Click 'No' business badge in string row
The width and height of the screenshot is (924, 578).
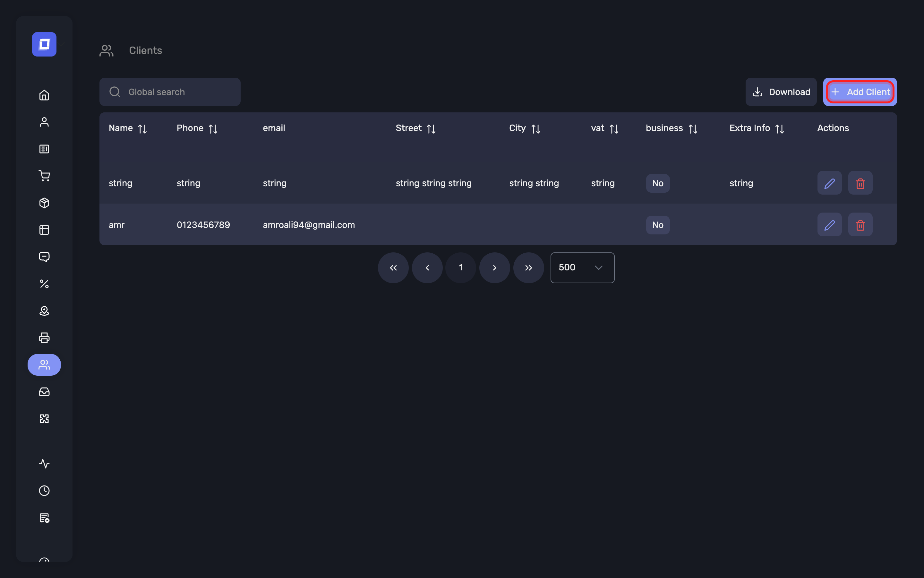pyautogui.click(x=658, y=183)
